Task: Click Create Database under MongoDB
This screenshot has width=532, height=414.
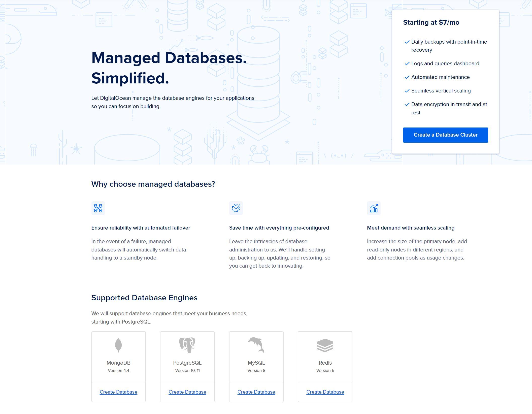Action: [x=118, y=392]
